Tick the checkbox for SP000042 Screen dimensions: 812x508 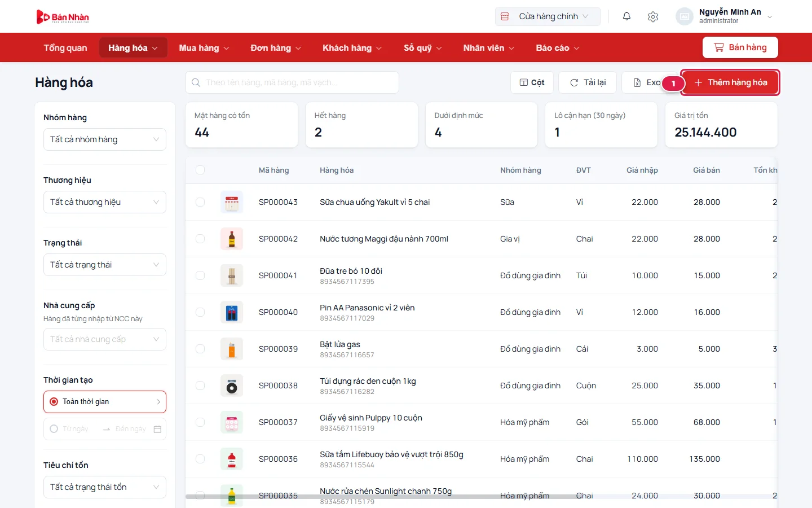coord(200,239)
